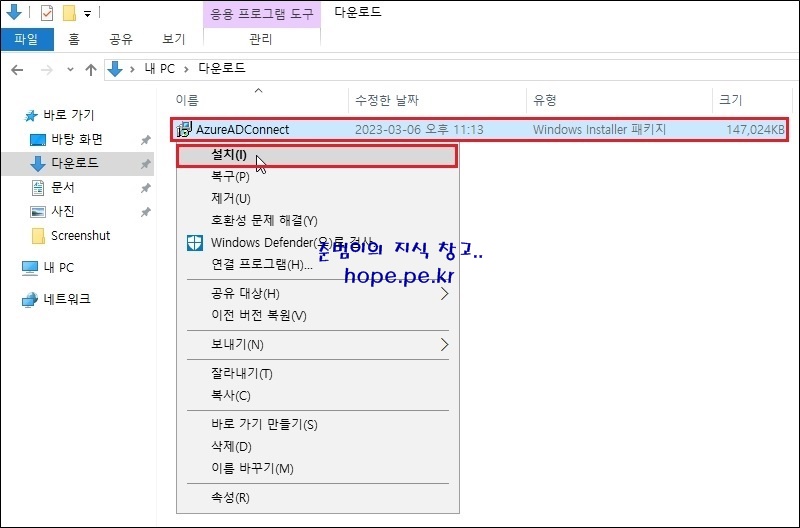800x528 pixels.
Task: Unpin 사진 using its pin icon
Action: tap(145, 211)
